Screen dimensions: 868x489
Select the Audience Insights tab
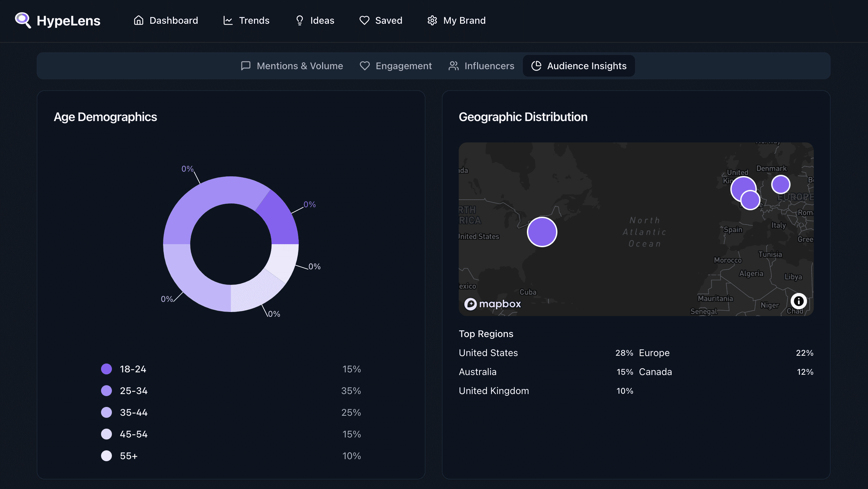(x=579, y=66)
